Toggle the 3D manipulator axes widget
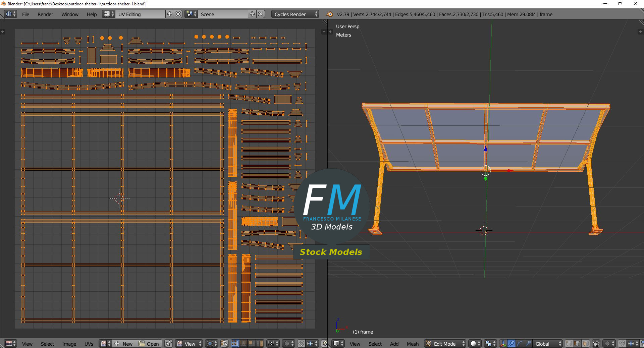 click(x=503, y=344)
